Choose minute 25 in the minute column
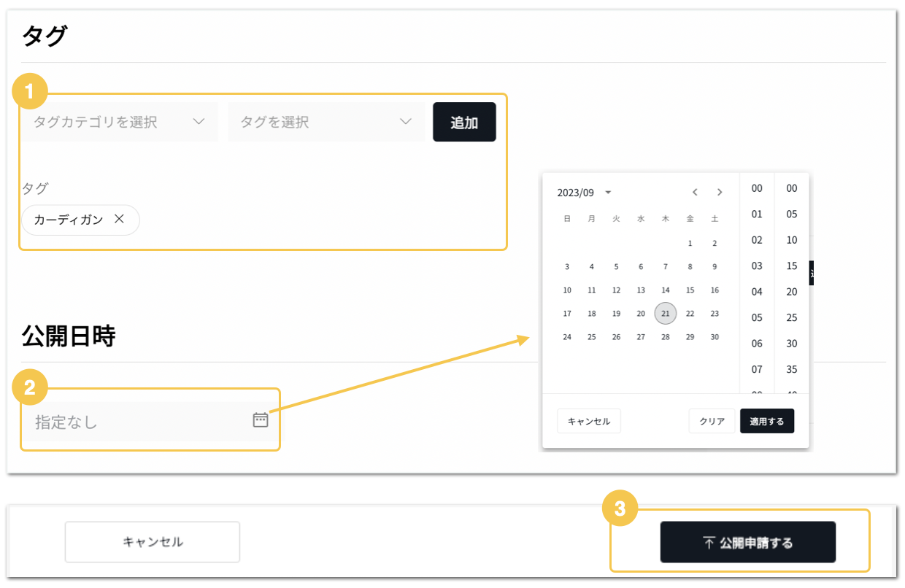905x588 pixels. click(x=792, y=318)
